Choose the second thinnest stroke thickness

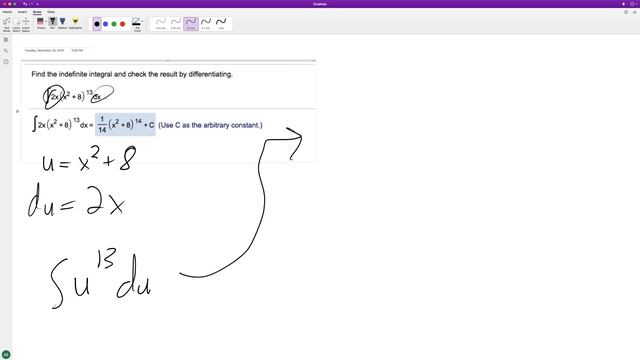click(x=176, y=23)
